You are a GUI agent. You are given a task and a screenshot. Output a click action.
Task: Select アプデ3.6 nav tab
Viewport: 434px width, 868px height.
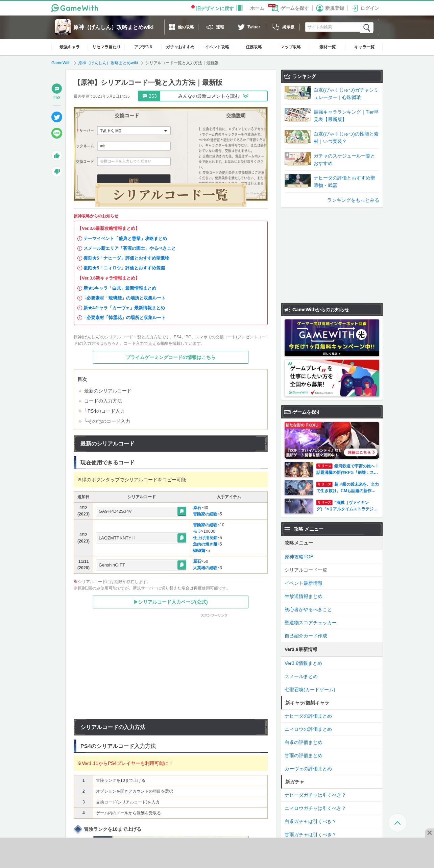tap(143, 47)
